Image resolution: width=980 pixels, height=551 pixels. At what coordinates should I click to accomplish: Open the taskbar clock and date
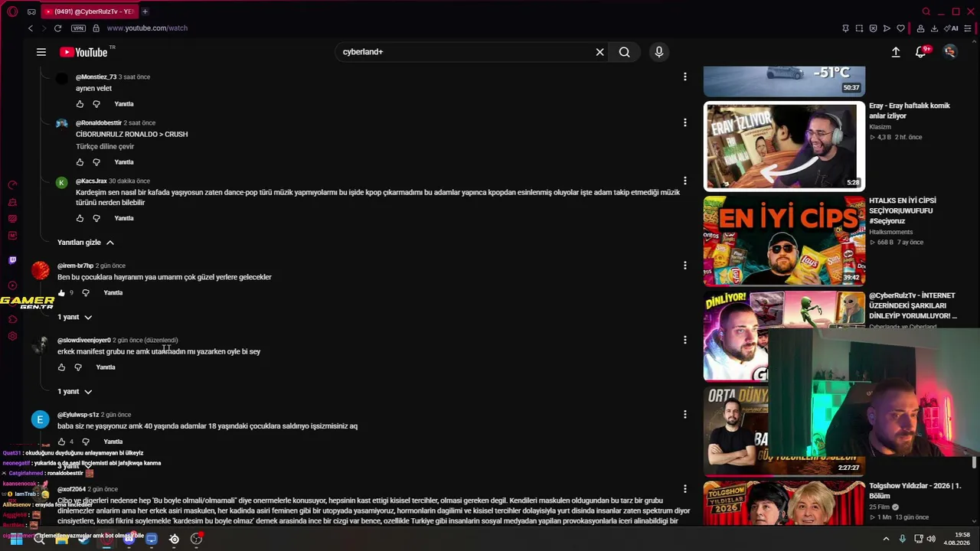click(957, 539)
